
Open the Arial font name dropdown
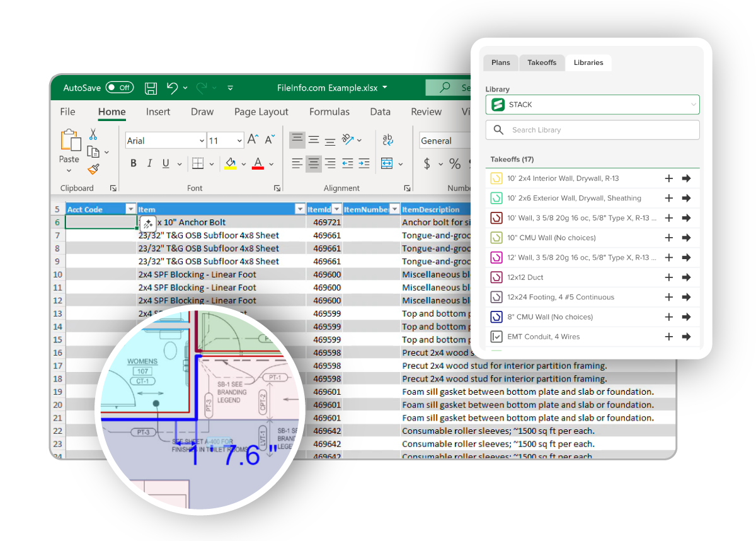tap(202, 141)
